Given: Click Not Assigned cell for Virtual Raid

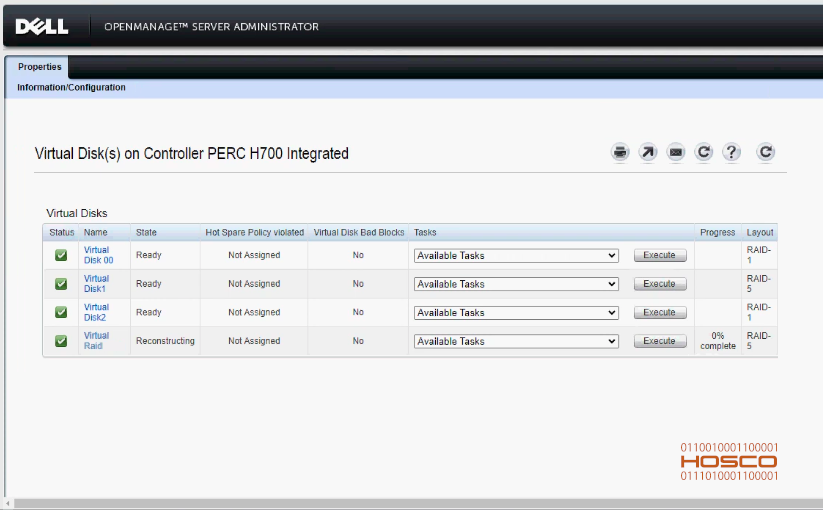Looking at the screenshot, I should [x=254, y=341].
